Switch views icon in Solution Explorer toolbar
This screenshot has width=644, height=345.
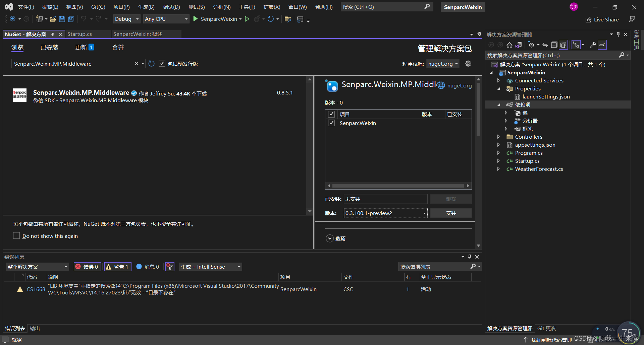click(x=519, y=45)
